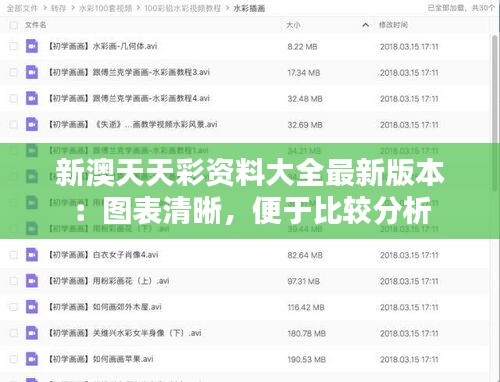This screenshot has height=382, width=500.
Task: Click the 97.31 MB size value
Action: tap(304, 281)
